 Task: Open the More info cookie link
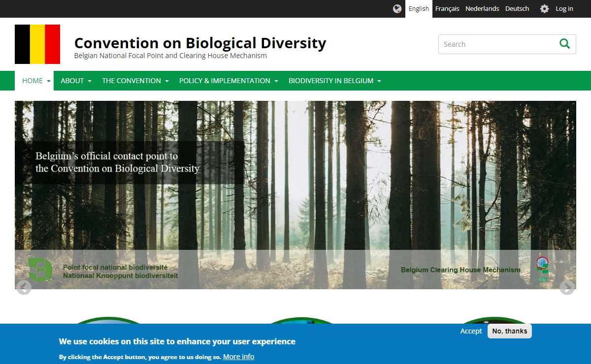239,357
